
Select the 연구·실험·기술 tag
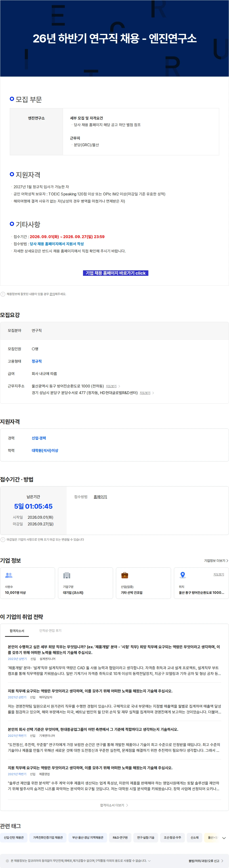click(x=146, y=837)
